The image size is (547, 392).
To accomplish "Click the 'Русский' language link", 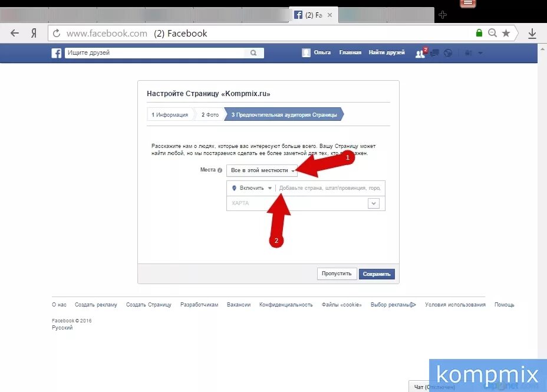I will tap(62, 328).
